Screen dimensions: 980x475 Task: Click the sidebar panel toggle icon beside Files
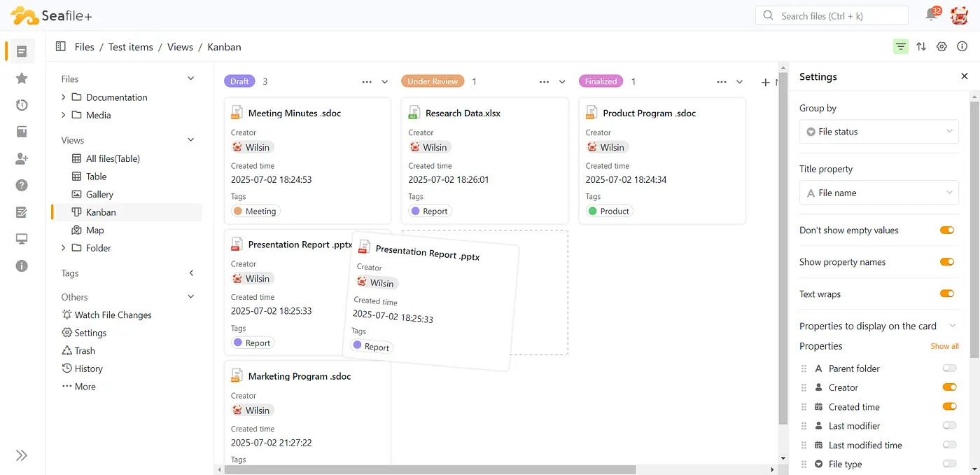coord(60,47)
